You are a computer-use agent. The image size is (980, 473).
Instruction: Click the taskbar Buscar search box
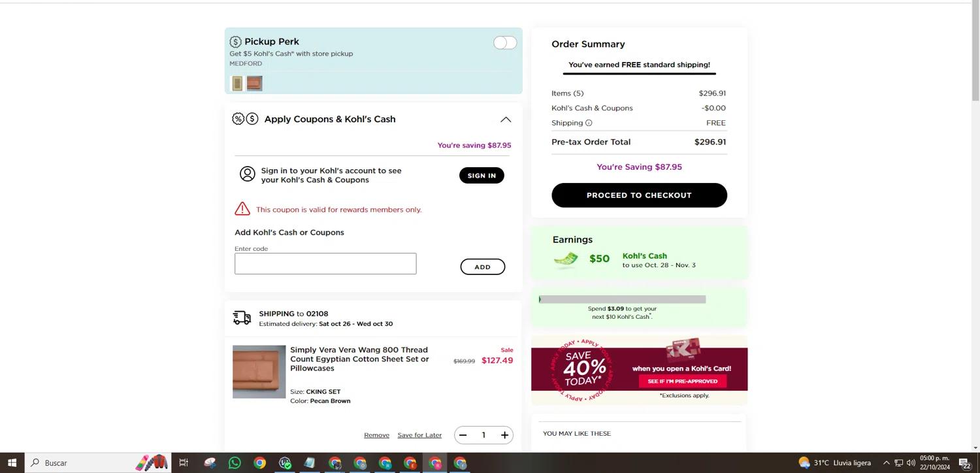(x=98, y=463)
